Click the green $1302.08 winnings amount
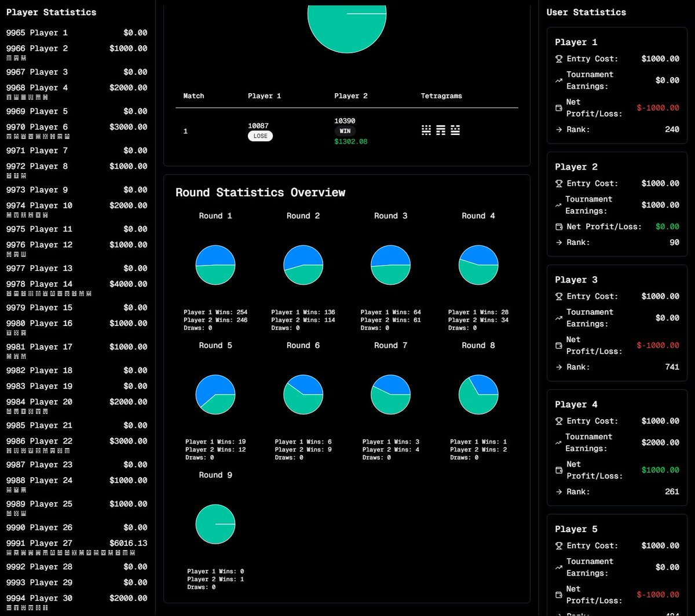This screenshot has height=616, width=695. 351,142
